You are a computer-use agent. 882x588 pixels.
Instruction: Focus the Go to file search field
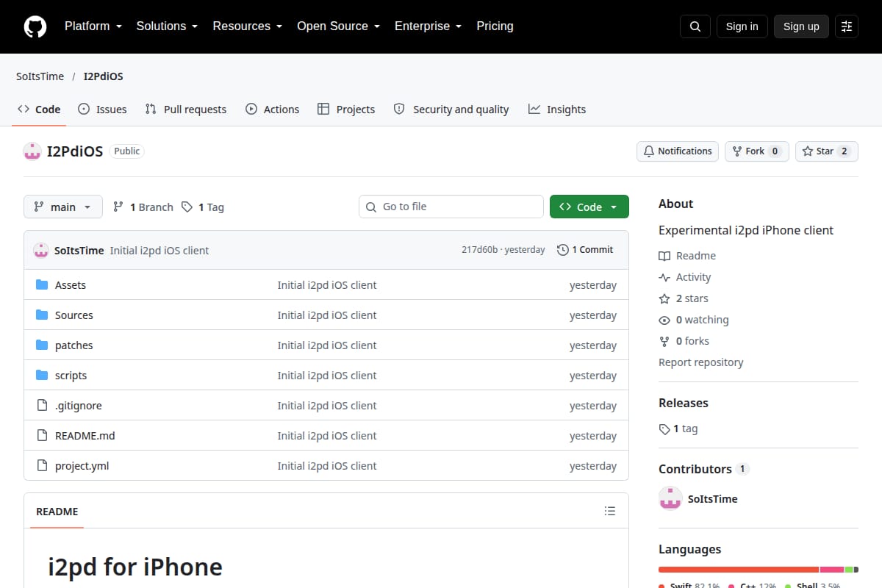click(451, 207)
